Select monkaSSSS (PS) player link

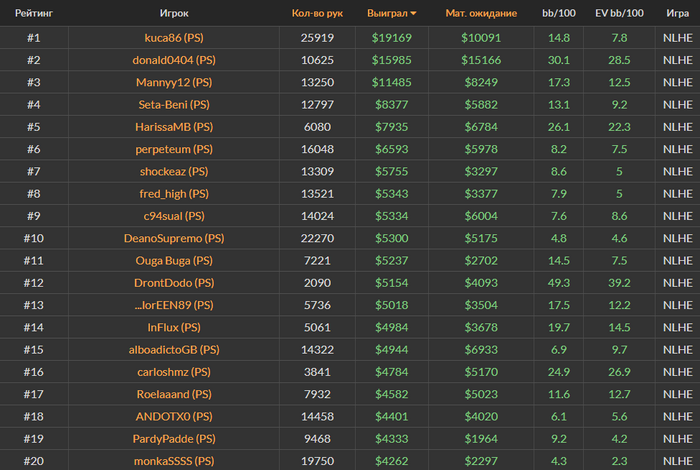point(174,461)
